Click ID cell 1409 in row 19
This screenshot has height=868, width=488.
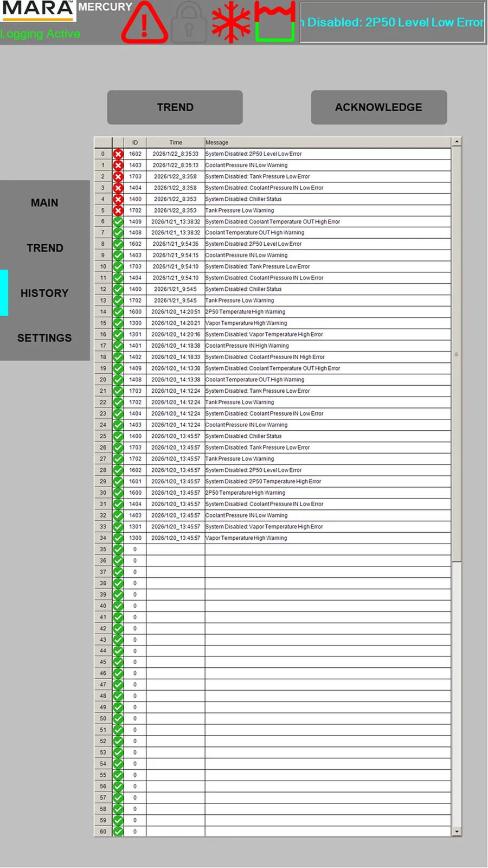pyautogui.click(x=135, y=368)
